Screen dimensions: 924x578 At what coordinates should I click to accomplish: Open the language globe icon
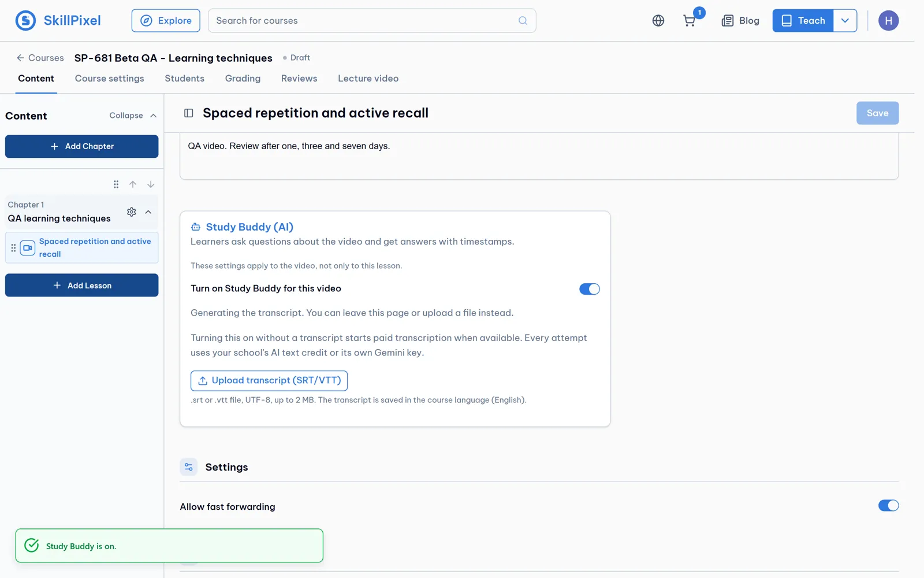(x=658, y=21)
